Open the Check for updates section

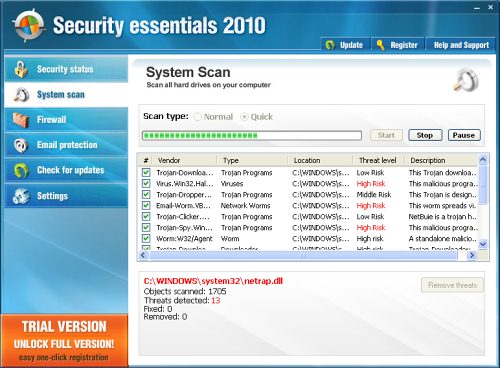66,170
